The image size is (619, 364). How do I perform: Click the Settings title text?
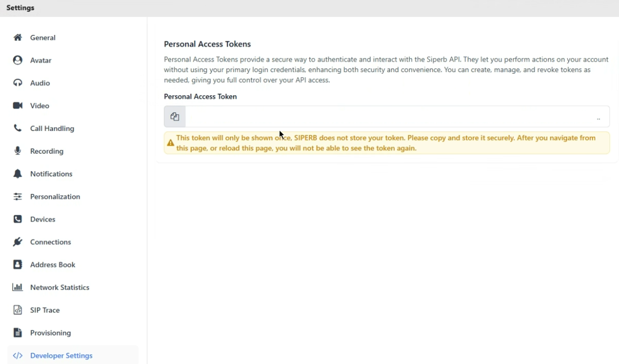[x=20, y=8]
